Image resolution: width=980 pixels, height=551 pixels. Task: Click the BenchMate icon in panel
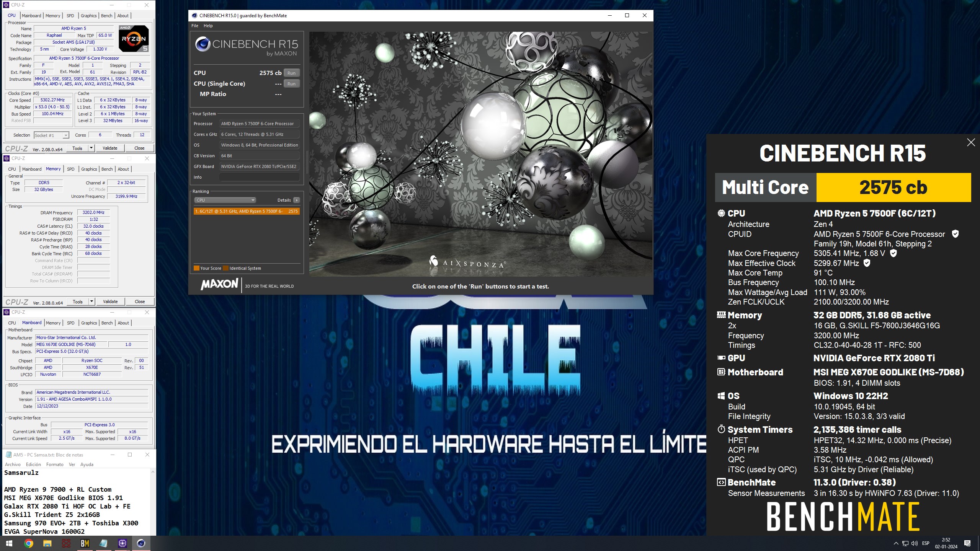(721, 482)
